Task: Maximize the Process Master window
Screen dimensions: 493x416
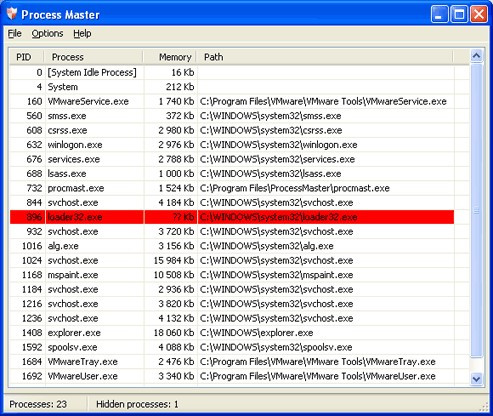Action: coord(459,14)
